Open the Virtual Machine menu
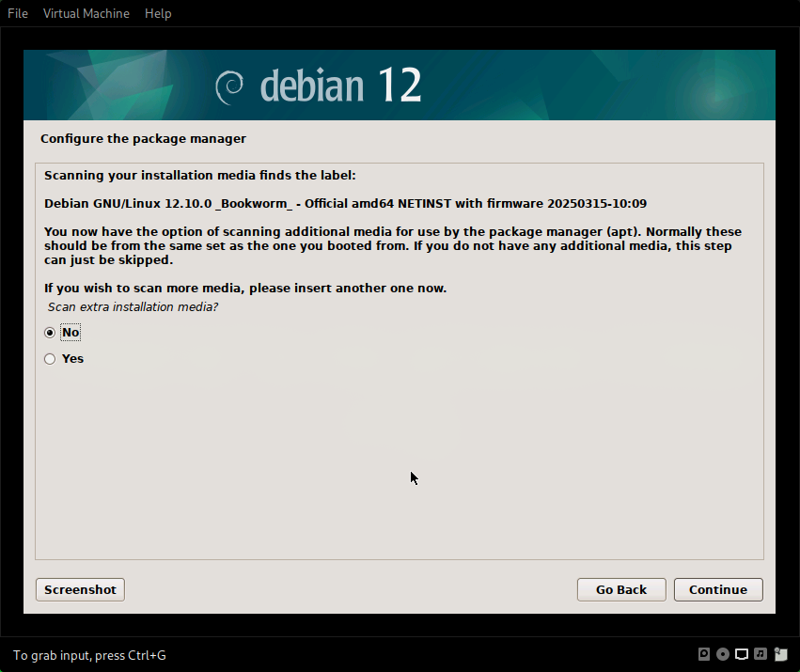This screenshot has height=672, width=800. [86, 13]
